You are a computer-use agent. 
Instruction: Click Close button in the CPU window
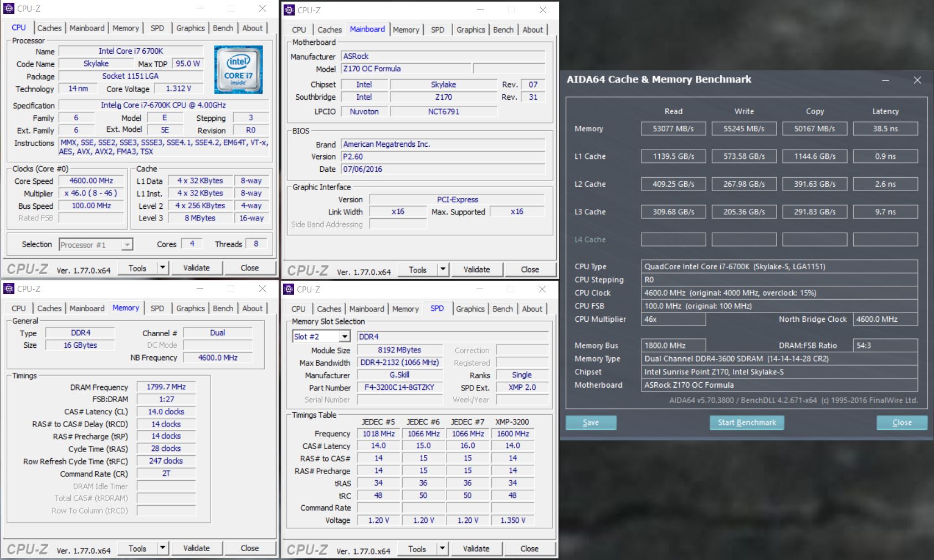tap(250, 268)
